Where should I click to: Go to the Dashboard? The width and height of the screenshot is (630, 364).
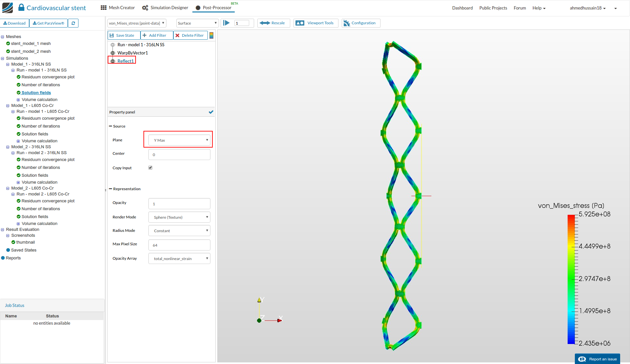[x=462, y=8]
